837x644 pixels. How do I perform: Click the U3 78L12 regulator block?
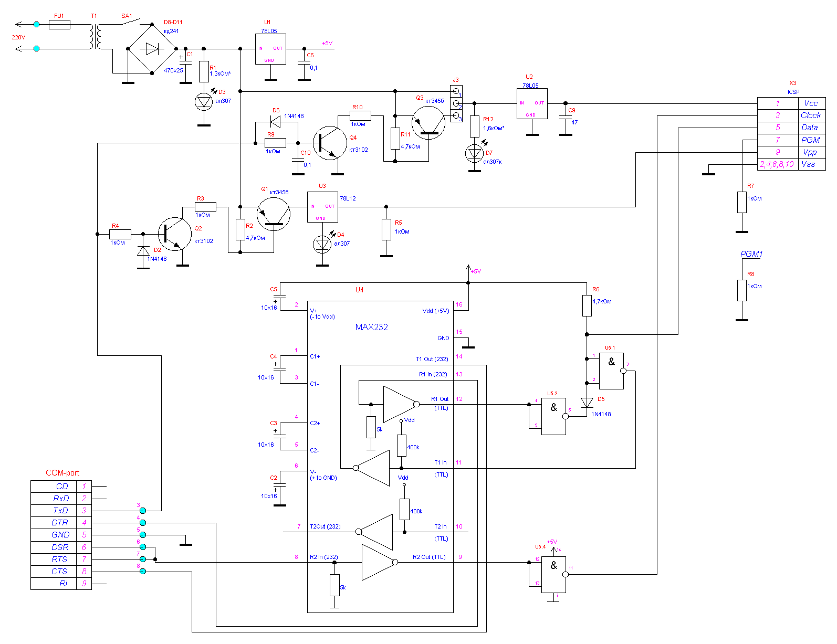[322, 207]
